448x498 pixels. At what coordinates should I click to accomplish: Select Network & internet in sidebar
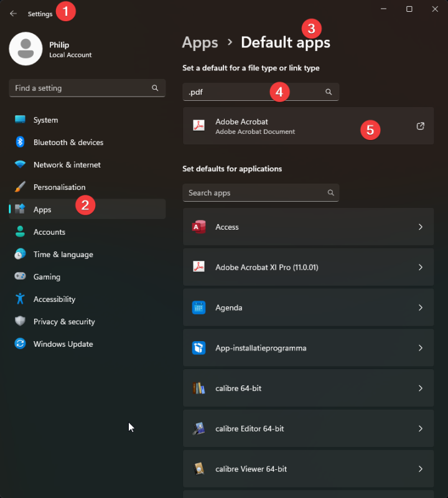point(67,165)
